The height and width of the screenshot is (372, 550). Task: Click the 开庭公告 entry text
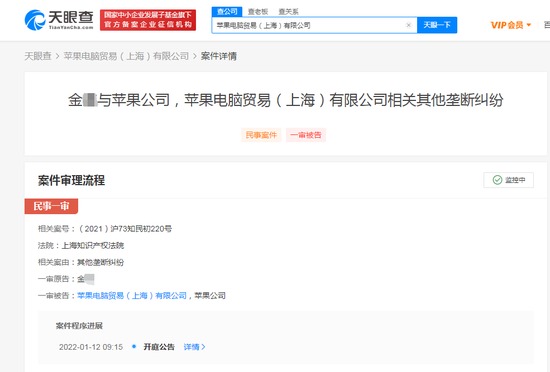click(x=159, y=347)
